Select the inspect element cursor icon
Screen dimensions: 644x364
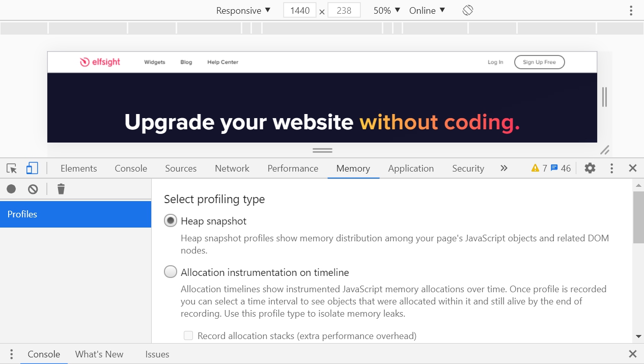pyautogui.click(x=12, y=168)
